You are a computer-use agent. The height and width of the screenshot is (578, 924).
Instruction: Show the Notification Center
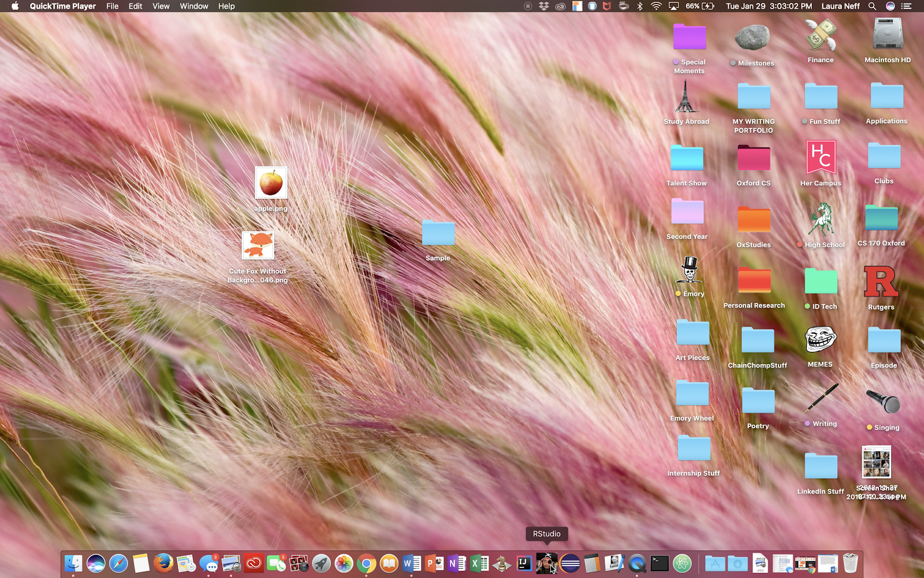[x=906, y=6]
